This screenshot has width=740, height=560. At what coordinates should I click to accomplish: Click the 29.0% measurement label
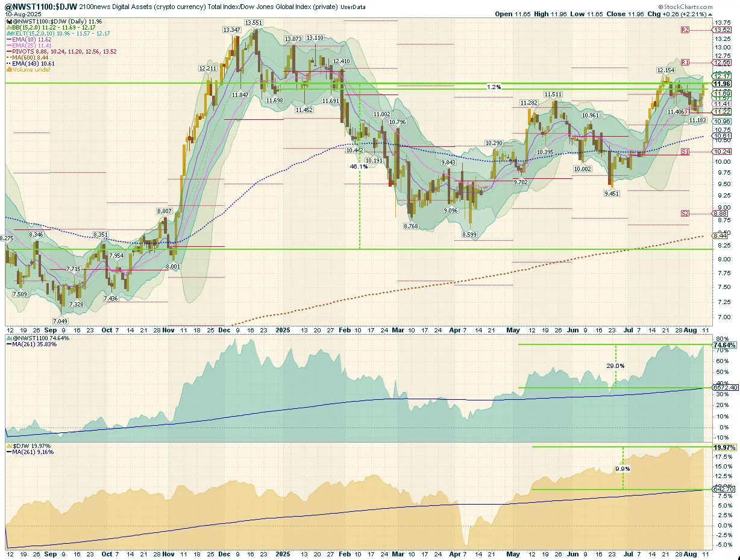(x=615, y=366)
